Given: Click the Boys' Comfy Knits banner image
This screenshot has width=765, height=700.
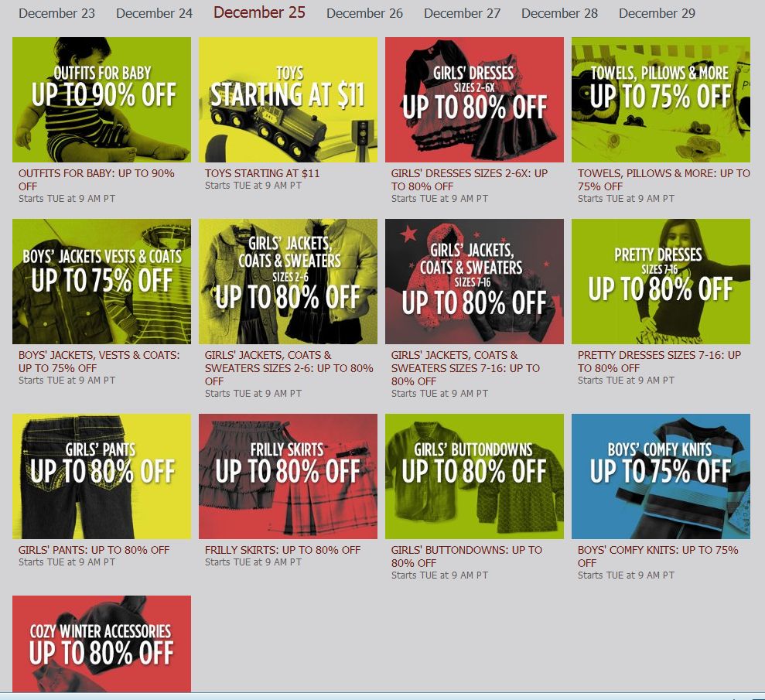Looking at the screenshot, I should tap(661, 476).
